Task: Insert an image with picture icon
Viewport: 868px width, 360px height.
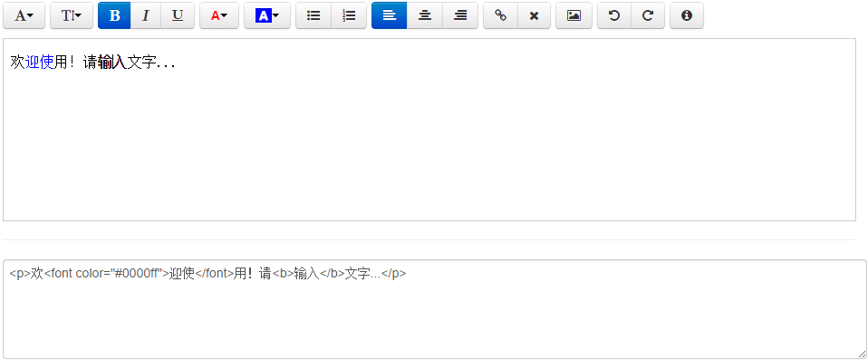Action: pyautogui.click(x=574, y=15)
